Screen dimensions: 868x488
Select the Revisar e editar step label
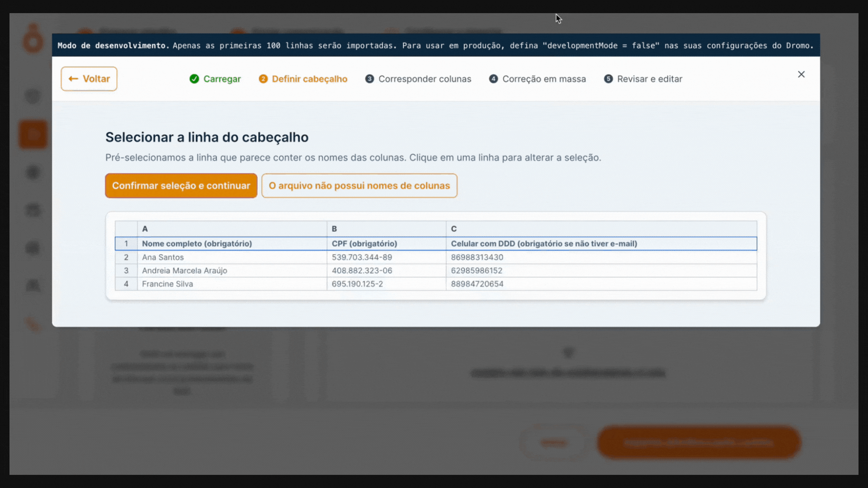point(650,79)
